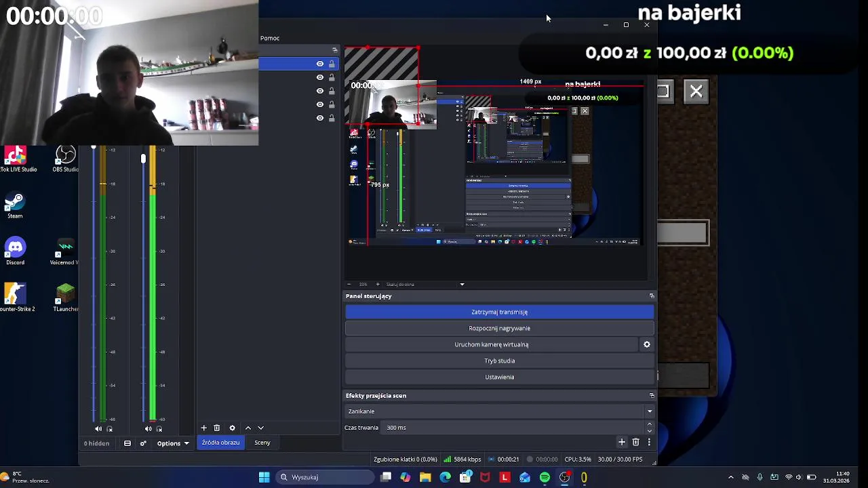Image resolution: width=868 pixels, height=488 pixels.
Task: Toggle the lock on the last source row
Action: point(332,118)
